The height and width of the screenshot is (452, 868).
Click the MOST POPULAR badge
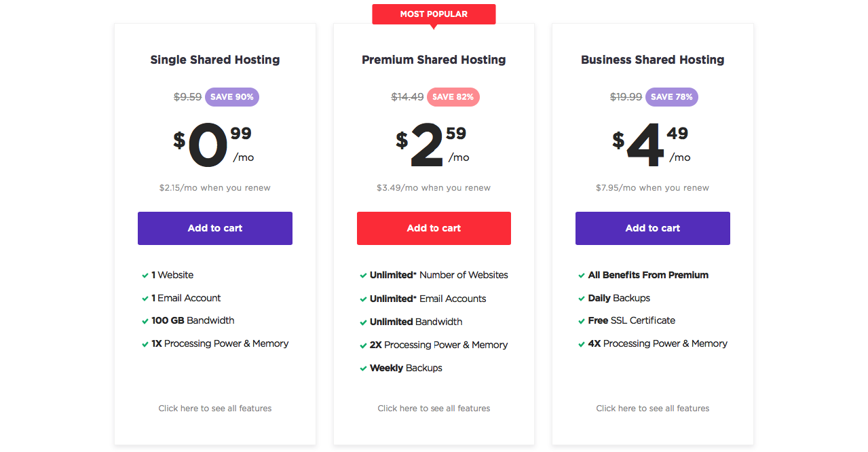(434, 14)
